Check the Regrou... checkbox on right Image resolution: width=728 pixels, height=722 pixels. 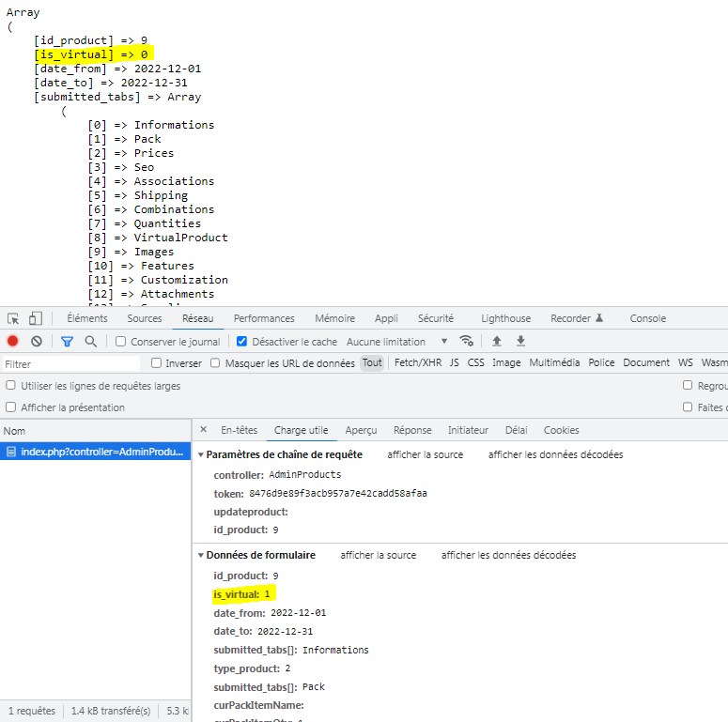pos(688,386)
